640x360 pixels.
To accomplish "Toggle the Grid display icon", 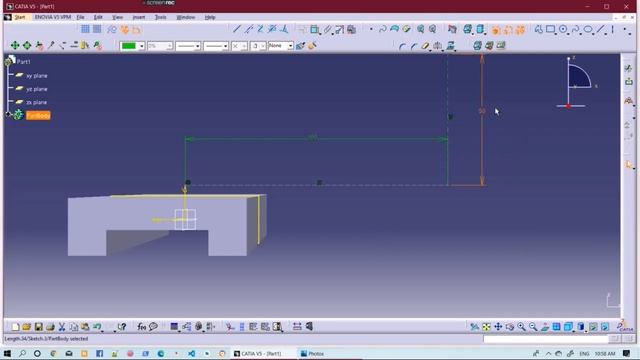I will (85, 29).
